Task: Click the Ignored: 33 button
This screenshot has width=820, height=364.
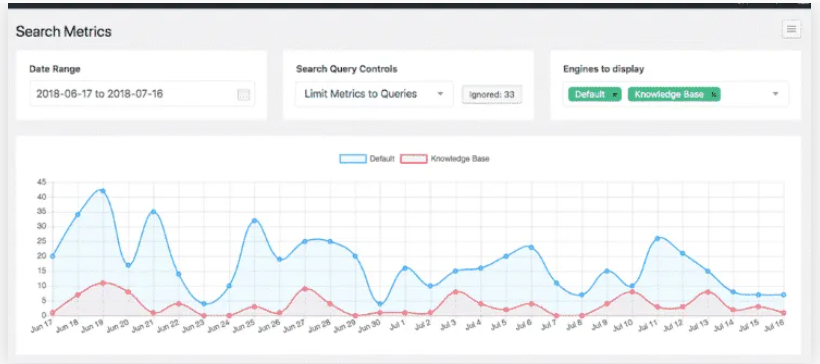Action: tap(492, 95)
